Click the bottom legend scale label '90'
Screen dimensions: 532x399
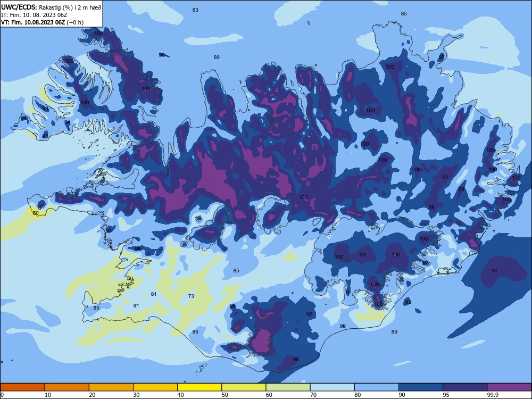click(x=402, y=395)
